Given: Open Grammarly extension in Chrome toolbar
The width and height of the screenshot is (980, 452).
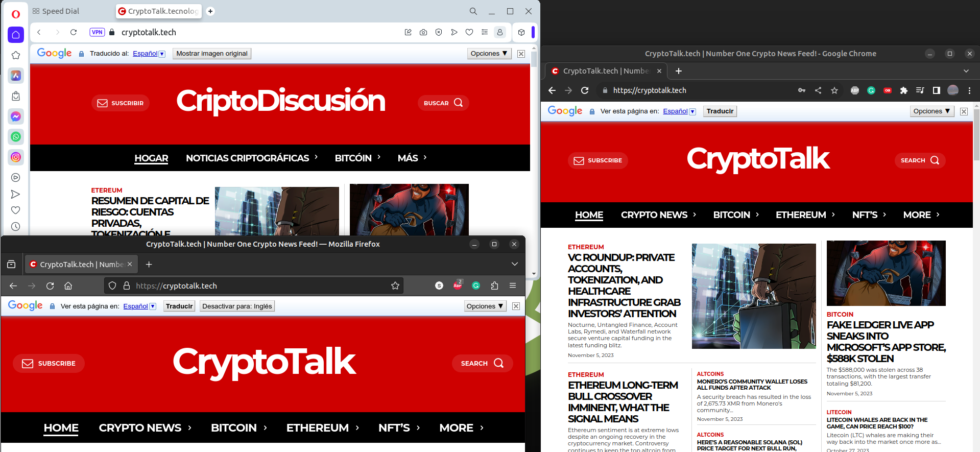Looking at the screenshot, I should [x=871, y=90].
